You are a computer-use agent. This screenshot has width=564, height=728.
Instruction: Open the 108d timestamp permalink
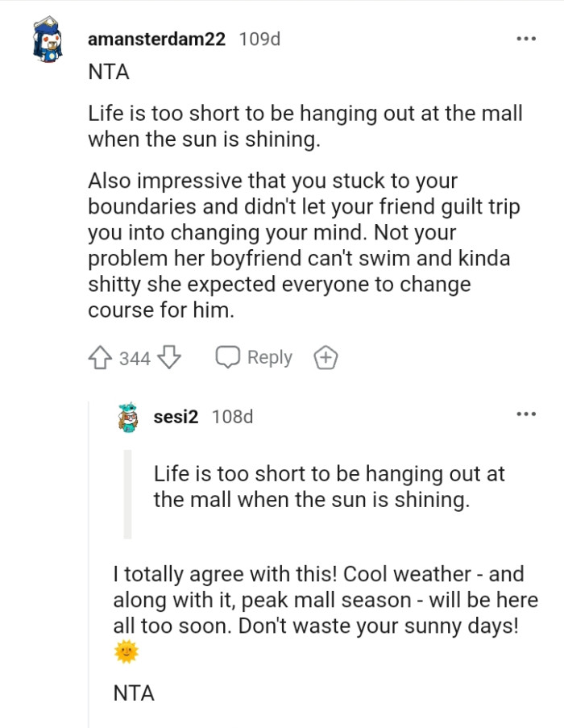pos(232,417)
